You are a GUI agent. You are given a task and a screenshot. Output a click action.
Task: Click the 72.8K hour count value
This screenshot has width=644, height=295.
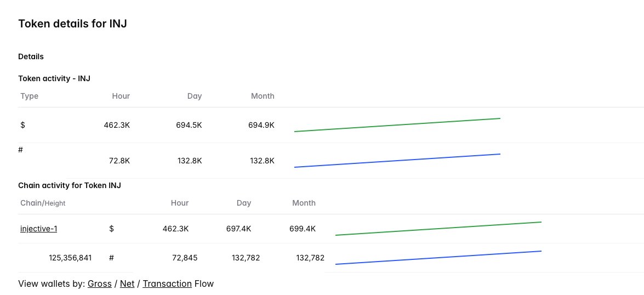119,161
